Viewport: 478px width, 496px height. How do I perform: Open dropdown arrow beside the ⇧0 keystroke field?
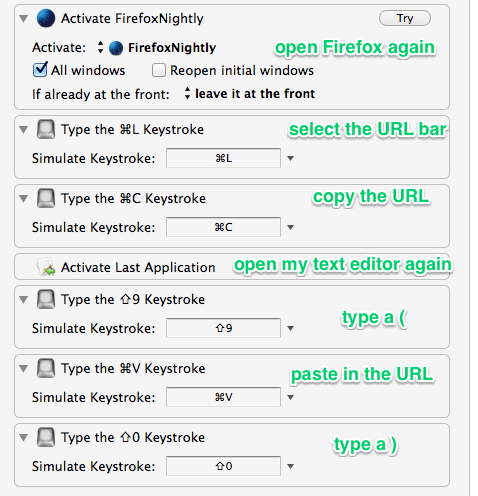click(x=291, y=466)
